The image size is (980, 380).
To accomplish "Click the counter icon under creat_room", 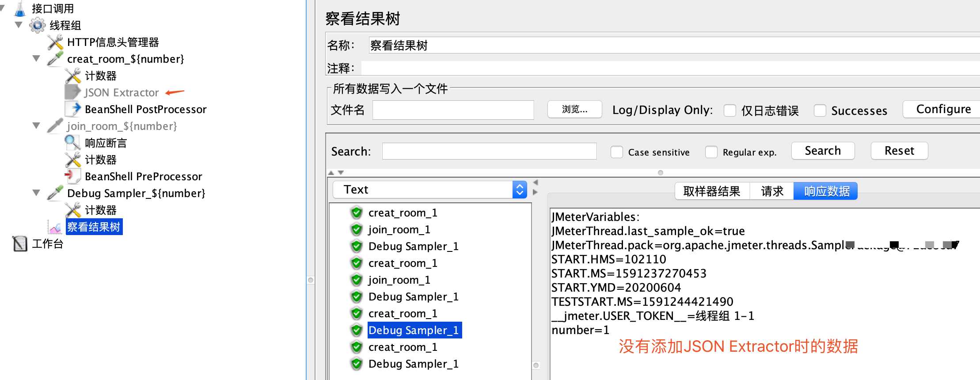I will click(x=73, y=76).
